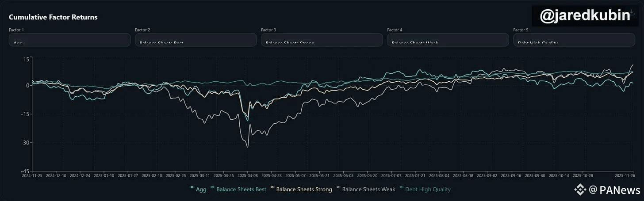Open the Factor 5 Debt High Quality dropdown
The height and width of the screenshot is (201, 644).
coord(574,40)
